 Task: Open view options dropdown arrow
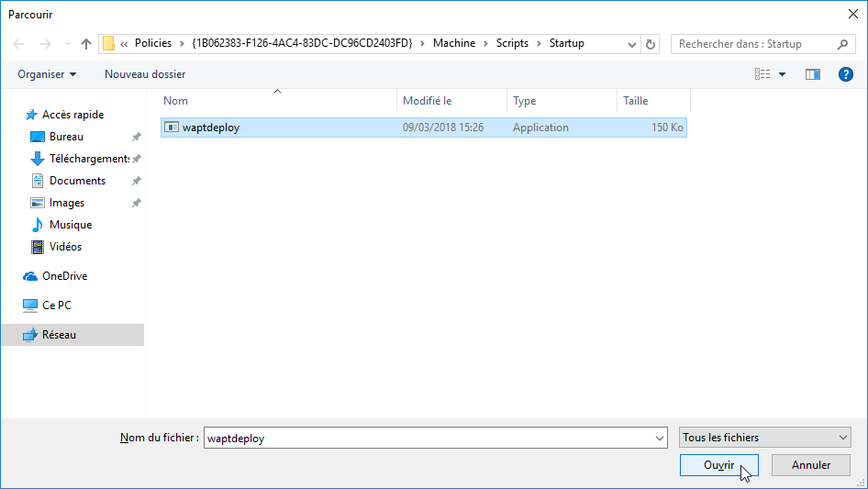pyautogui.click(x=783, y=74)
